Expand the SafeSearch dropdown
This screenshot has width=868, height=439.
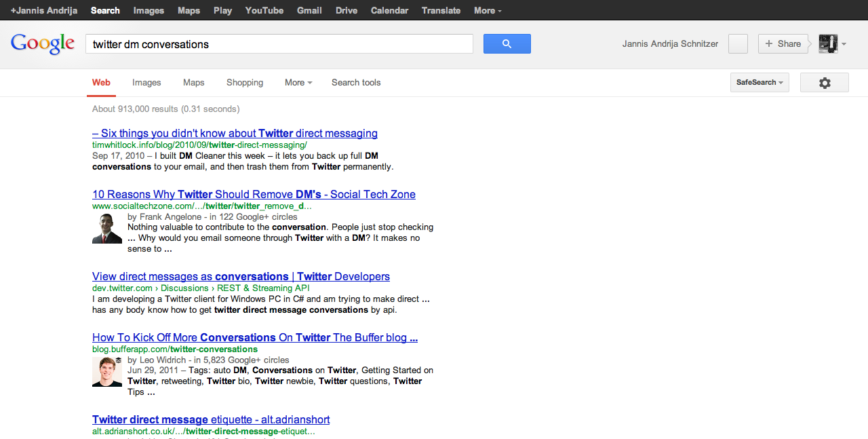[x=759, y=83]
